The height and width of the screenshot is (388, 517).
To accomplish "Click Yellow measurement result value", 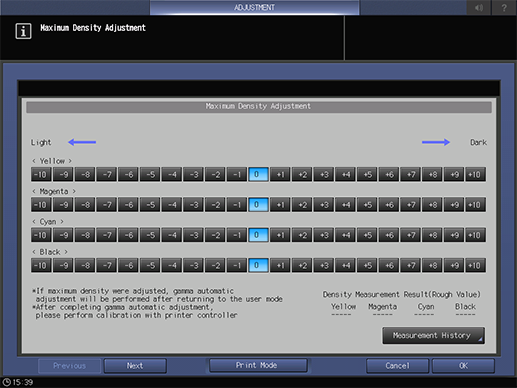I will [x=341, y=315].
